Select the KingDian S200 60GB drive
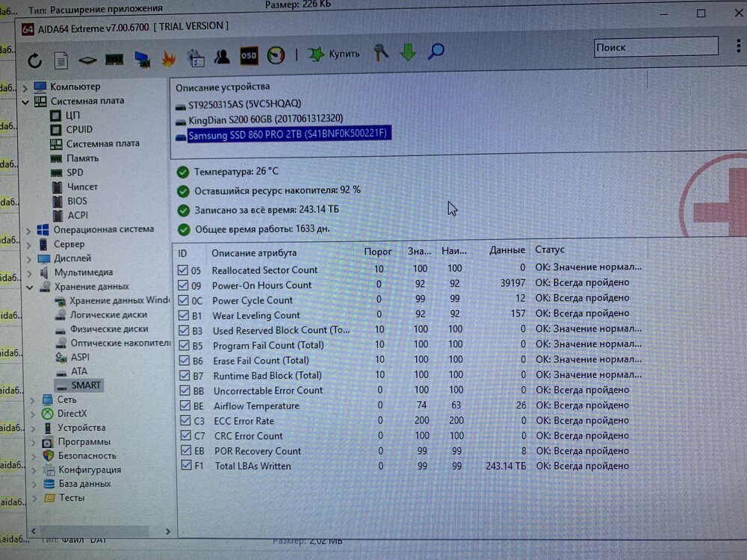This screenshot has width=747, height=560. coord(265,119)
